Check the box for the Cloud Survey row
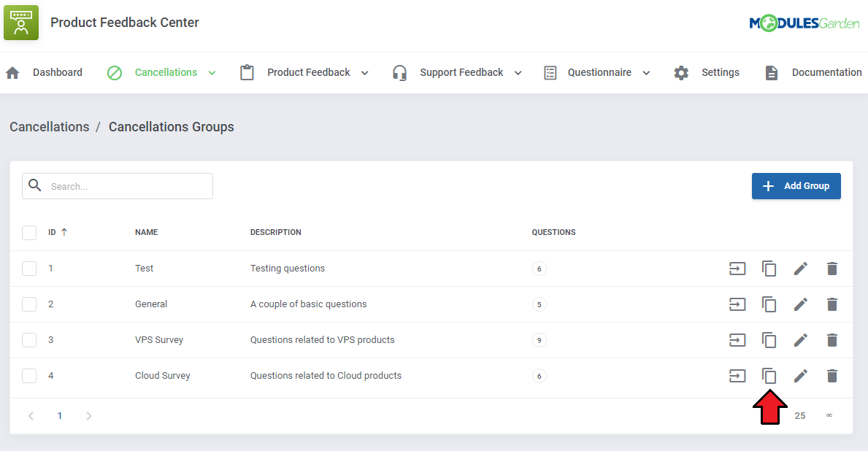This screenshot has height=451, width=868. tap(29, 376)
